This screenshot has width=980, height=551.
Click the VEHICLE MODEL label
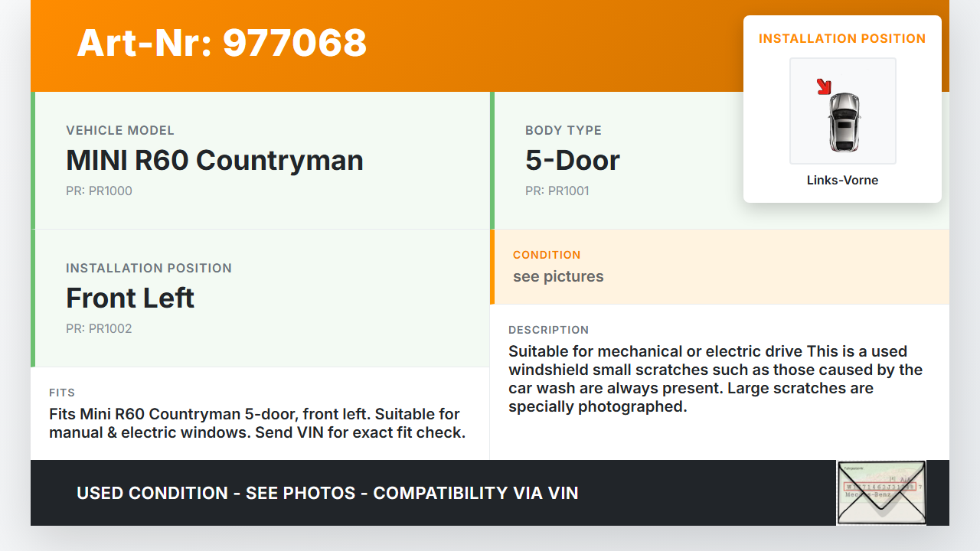pos(120,130)
